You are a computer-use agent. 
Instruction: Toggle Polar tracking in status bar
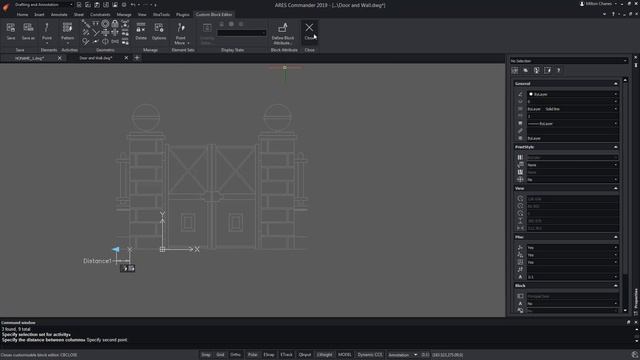tap(253, 355)
